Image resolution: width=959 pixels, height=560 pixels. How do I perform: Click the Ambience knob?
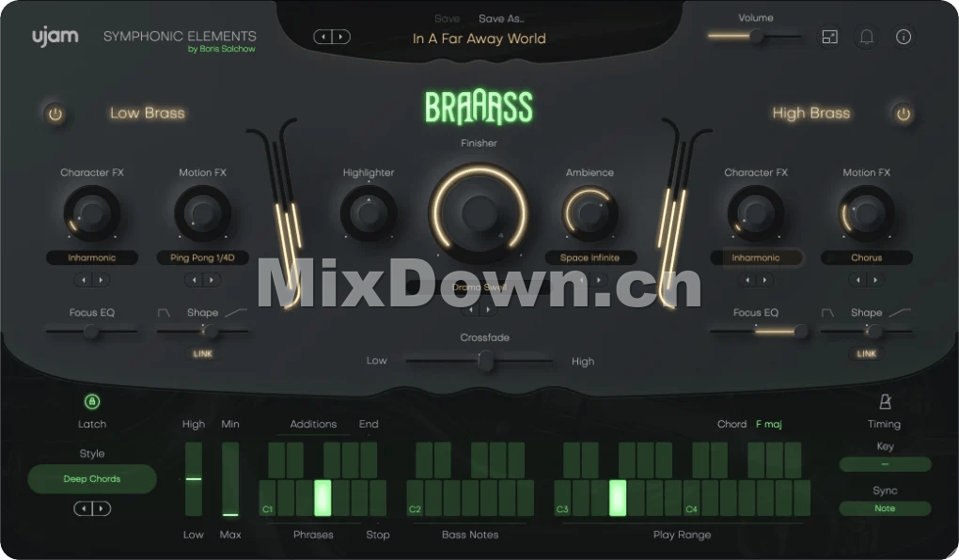[590, 213]
